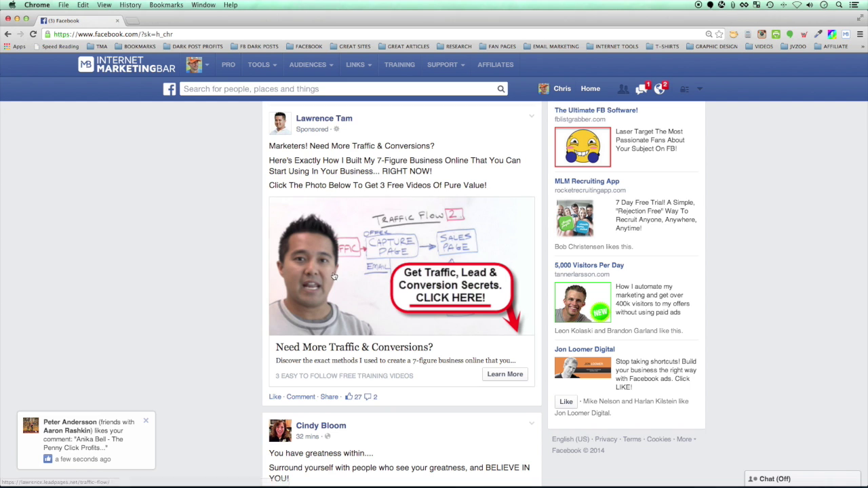Open the privacy shortcuts lock icon
The image size is (868, 488).
click(x=684, y=89)
